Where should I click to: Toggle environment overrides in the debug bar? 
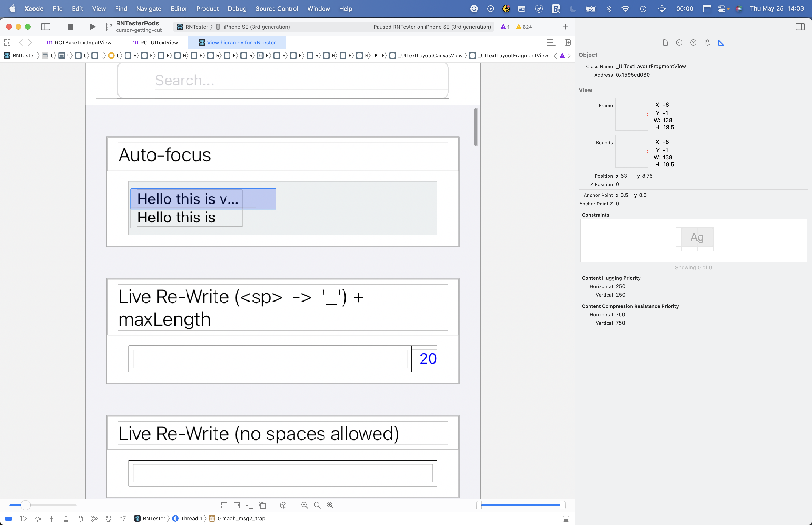pos(108,518)
